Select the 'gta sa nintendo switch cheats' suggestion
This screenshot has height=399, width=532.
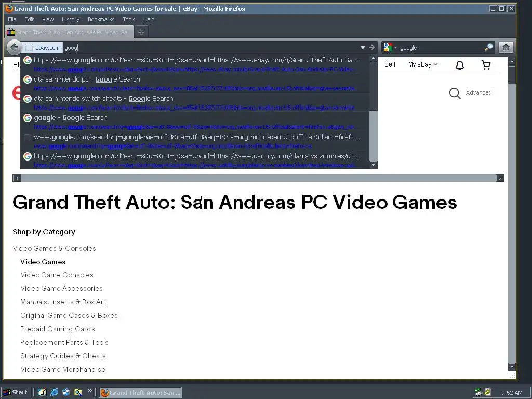pos(195,102)
